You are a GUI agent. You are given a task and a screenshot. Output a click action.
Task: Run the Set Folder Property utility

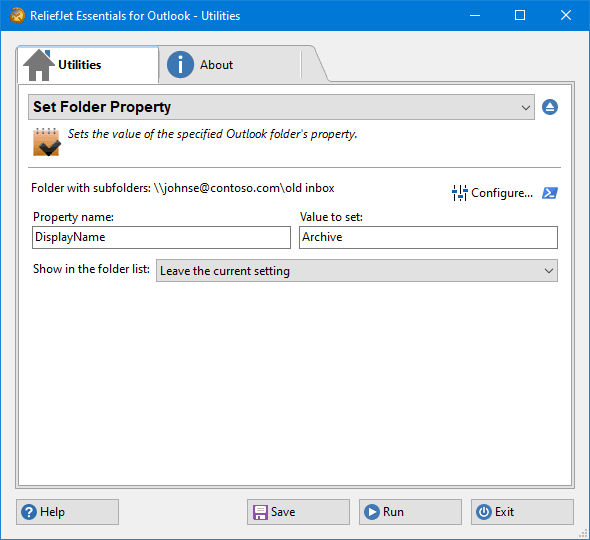click(x=410, y=512)
